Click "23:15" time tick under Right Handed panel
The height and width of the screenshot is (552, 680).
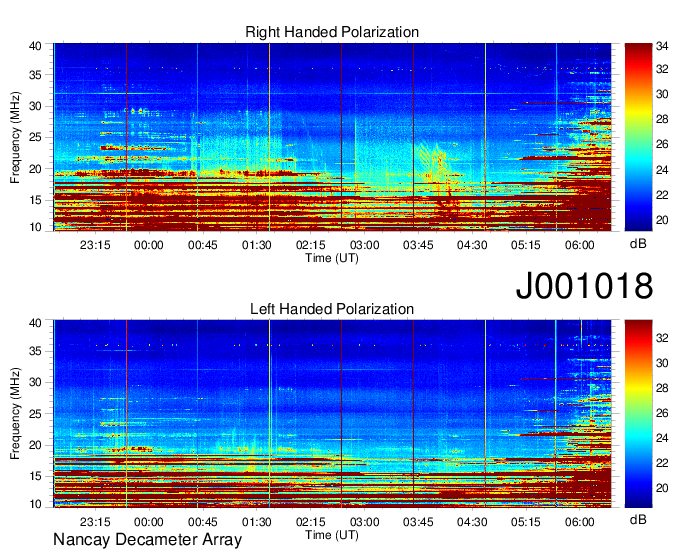[95, 245]
